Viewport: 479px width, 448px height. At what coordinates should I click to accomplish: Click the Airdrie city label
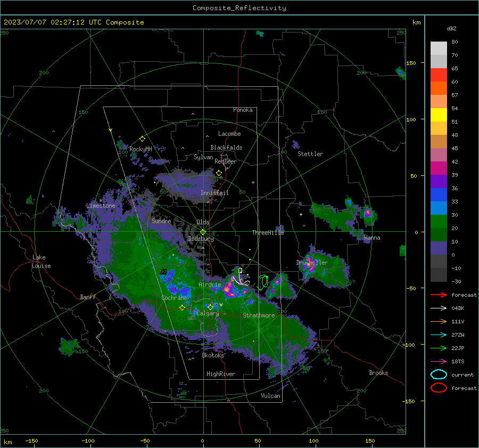tap(210, 284)
